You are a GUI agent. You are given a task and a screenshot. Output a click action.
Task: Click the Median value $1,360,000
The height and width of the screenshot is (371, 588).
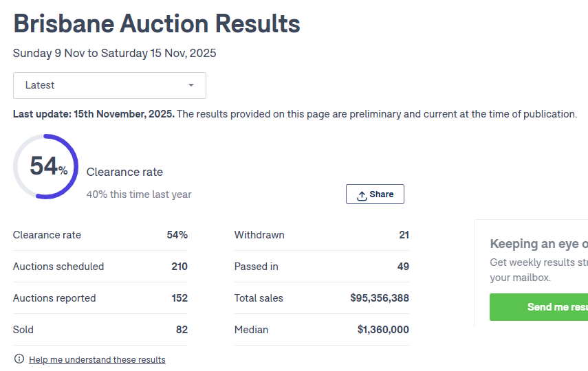pyautogui.click(x=383, y=330)
